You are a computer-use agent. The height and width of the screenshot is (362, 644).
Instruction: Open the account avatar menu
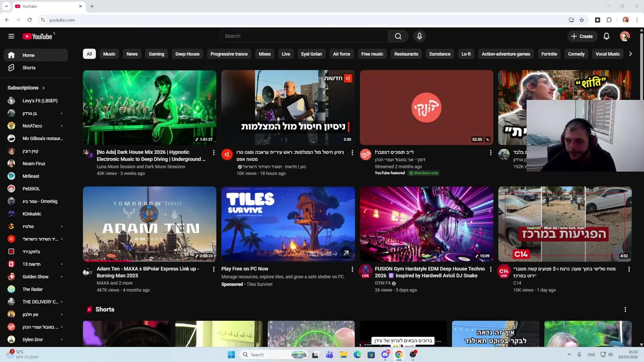[x=625, y=36]
